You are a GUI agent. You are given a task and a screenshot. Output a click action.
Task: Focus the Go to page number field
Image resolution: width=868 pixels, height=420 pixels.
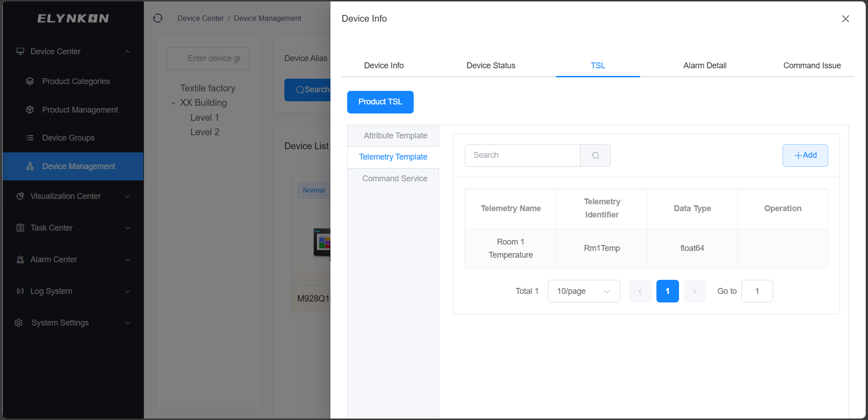coord(757,291)
